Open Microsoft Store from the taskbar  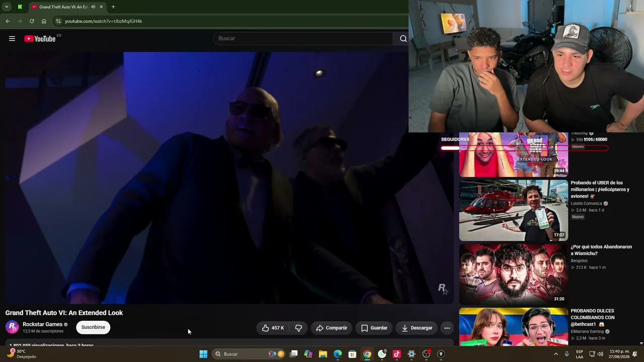coord(353,354)
